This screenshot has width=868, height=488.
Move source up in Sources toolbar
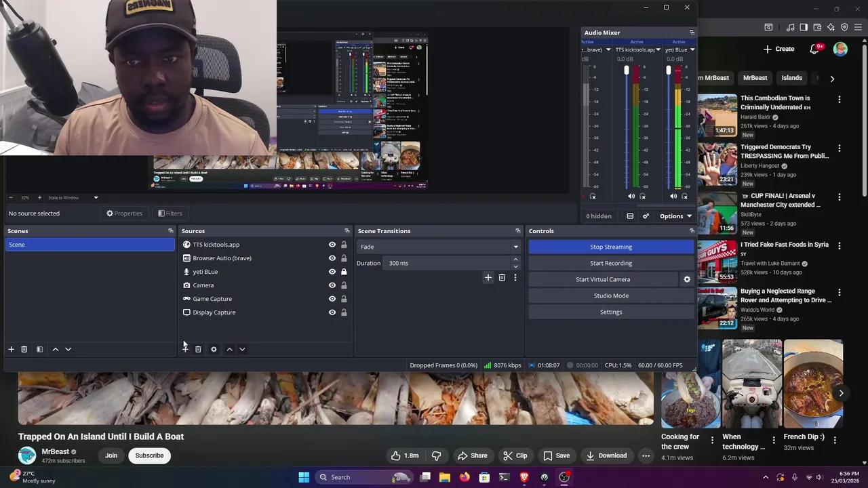229,349
